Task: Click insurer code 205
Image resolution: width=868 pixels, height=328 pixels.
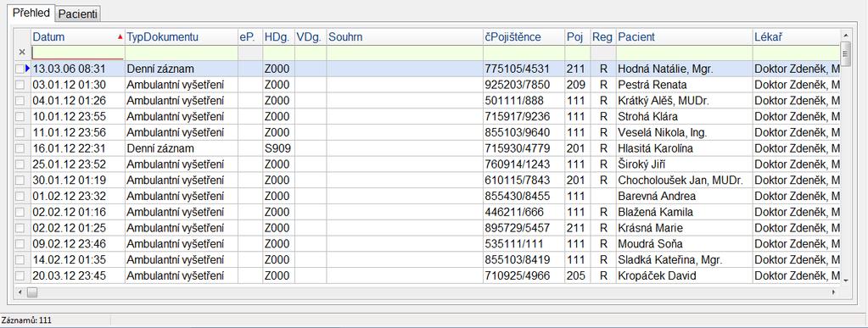Action: coord(577,275)
